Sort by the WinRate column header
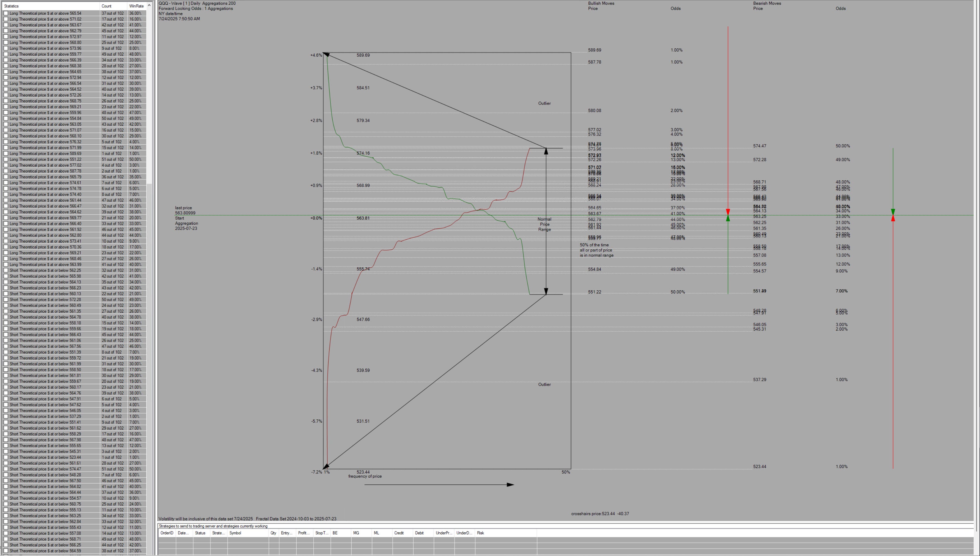This screenshot has width=980, height=556. (136, 6)
